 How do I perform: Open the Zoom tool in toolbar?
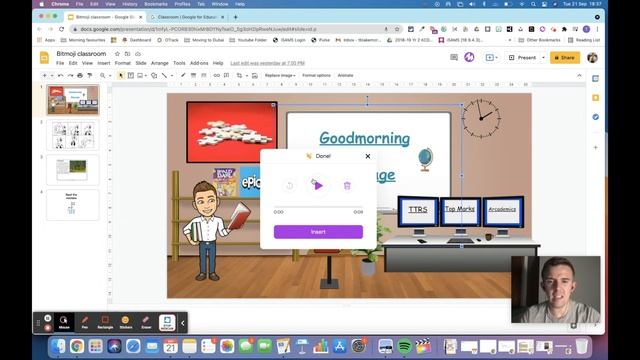tap(103, 76)
